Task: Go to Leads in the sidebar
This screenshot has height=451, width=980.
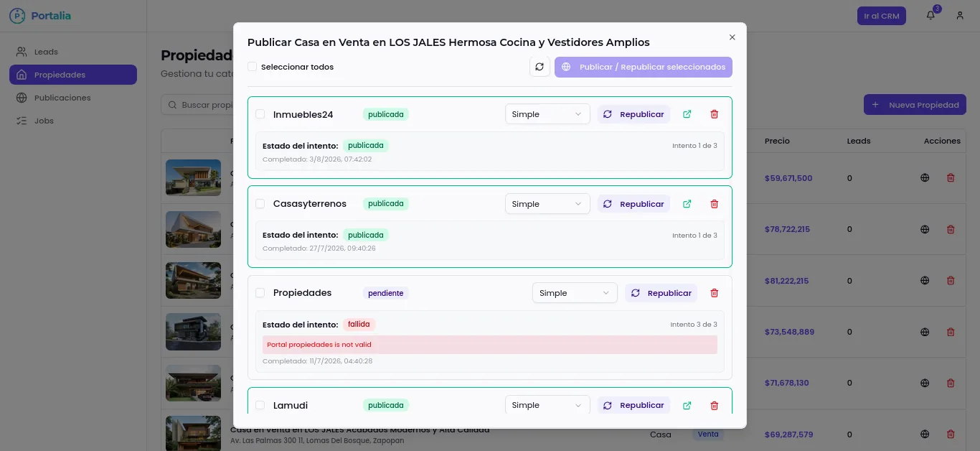Action: point(73,52)
